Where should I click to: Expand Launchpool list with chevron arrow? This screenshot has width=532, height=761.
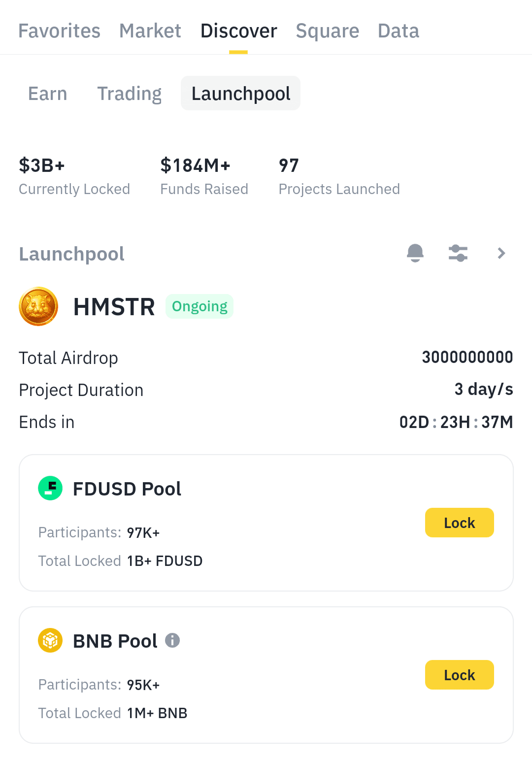501,253
